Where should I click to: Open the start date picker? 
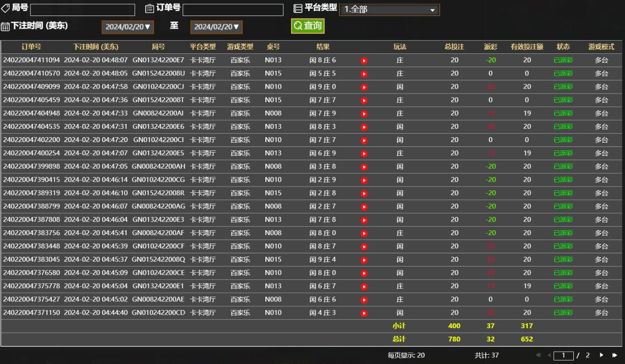coord(128,27)
